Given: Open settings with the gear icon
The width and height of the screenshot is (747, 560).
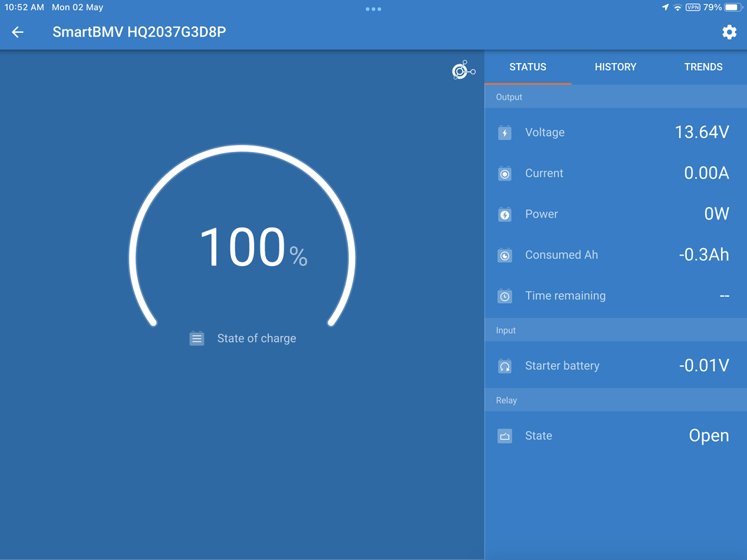Looking at the screenshot, I should [x=729, y=32].
